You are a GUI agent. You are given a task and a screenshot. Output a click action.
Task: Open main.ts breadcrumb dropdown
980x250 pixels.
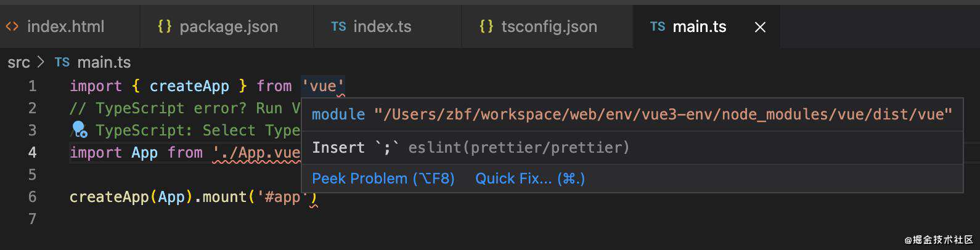104,62
